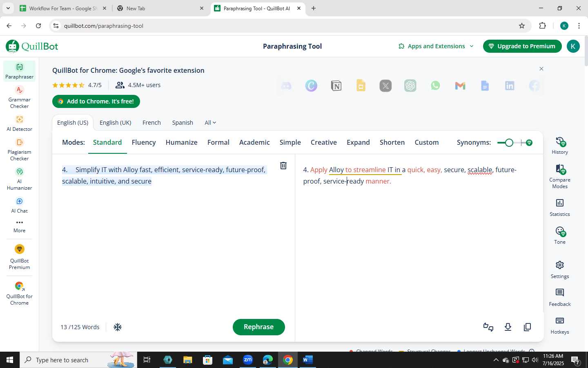Image resolution: width=588 pixels, height=368 pixels.
Task: Delete input text with trash icon
Action: click(283, 166)
